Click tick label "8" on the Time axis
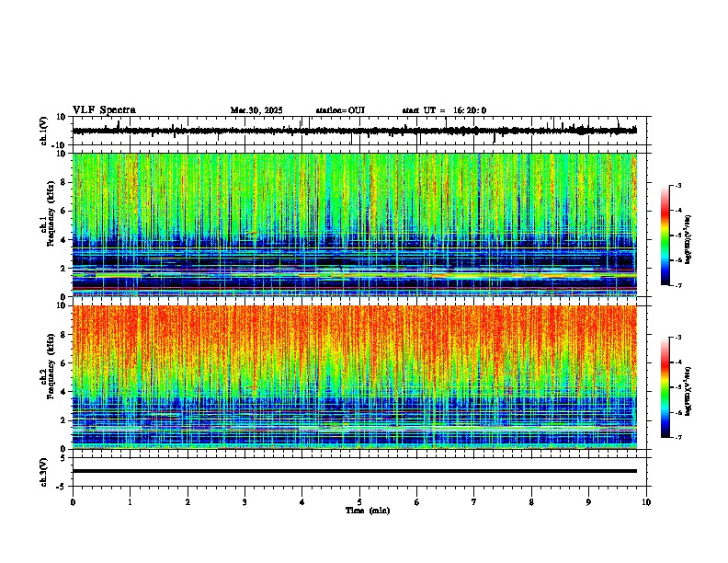 [531, 502]
